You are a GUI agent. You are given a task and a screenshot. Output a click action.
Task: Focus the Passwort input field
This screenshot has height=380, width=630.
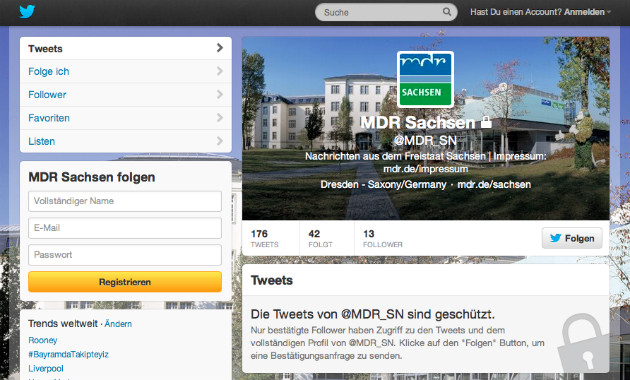125,255
